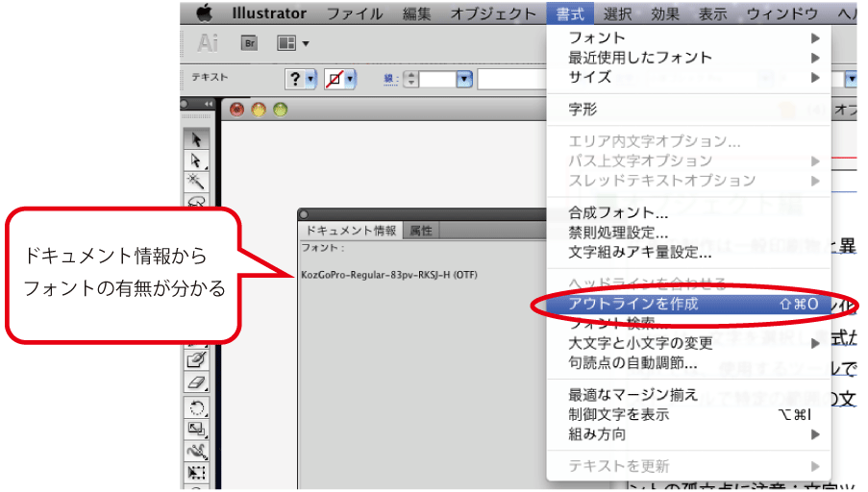This screenshot has height=492, width=868.
Task: Select the Eraser tool
Action: 197,381
